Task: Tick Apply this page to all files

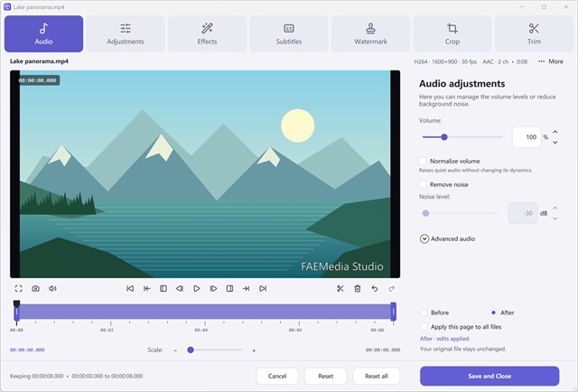Action: pos(424,327)
